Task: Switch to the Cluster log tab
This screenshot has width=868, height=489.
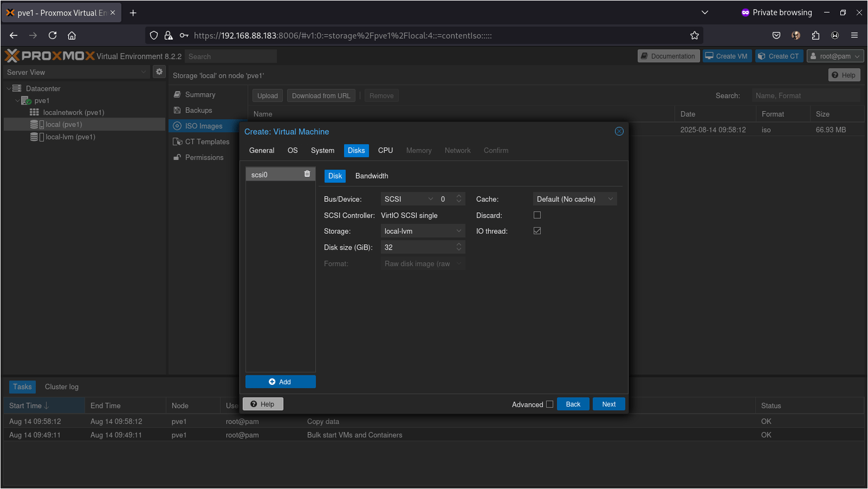Action: click(62, 387)
